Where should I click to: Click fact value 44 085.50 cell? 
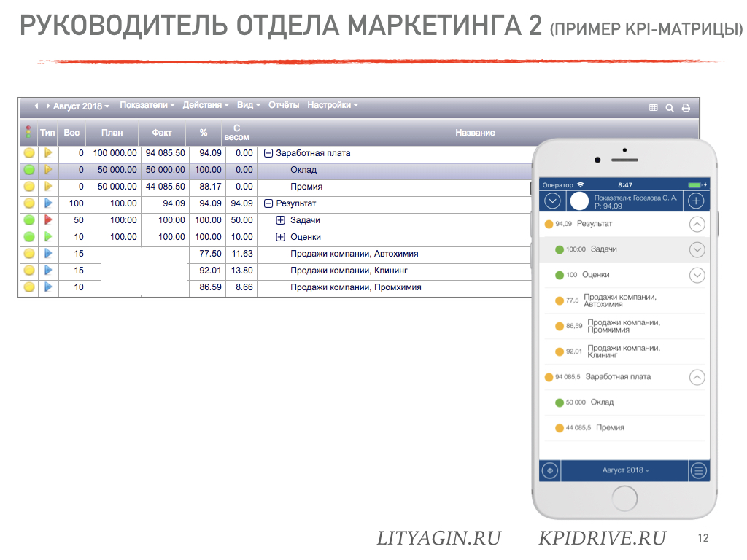click(166, 187)
